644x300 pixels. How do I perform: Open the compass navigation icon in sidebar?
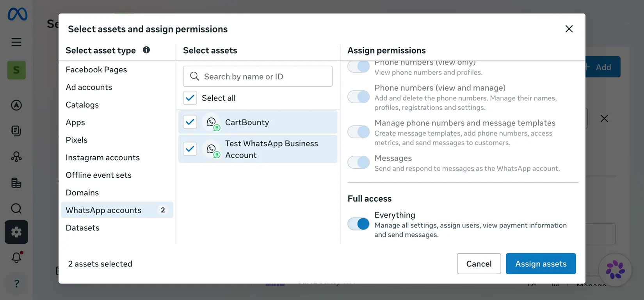click(16, 105)
